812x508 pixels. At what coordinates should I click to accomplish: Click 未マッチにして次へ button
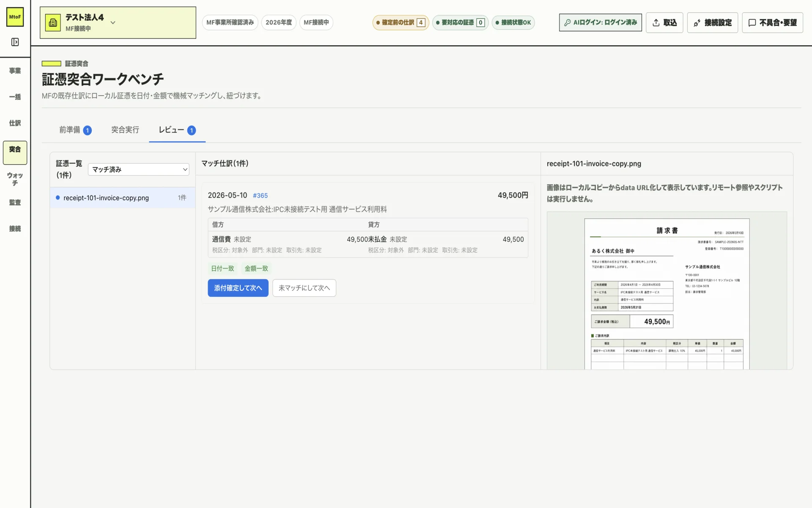pyautogui.click(x=304, y=288)
